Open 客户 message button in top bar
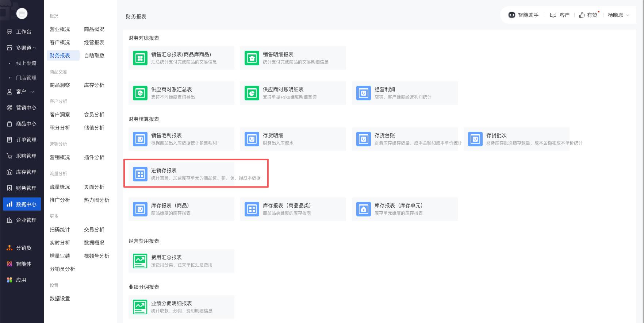 560,15
